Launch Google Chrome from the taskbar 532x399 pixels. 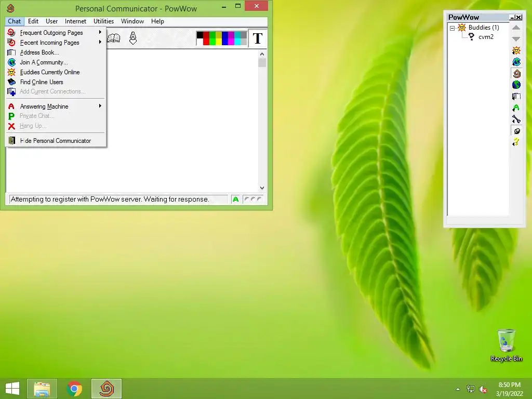click(x=74, y=389)
